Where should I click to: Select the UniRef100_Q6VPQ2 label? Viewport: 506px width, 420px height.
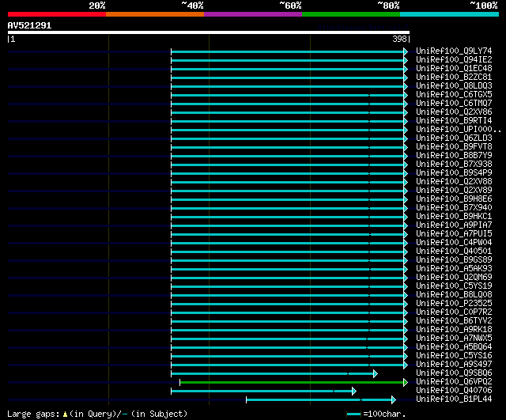(454, 382)
